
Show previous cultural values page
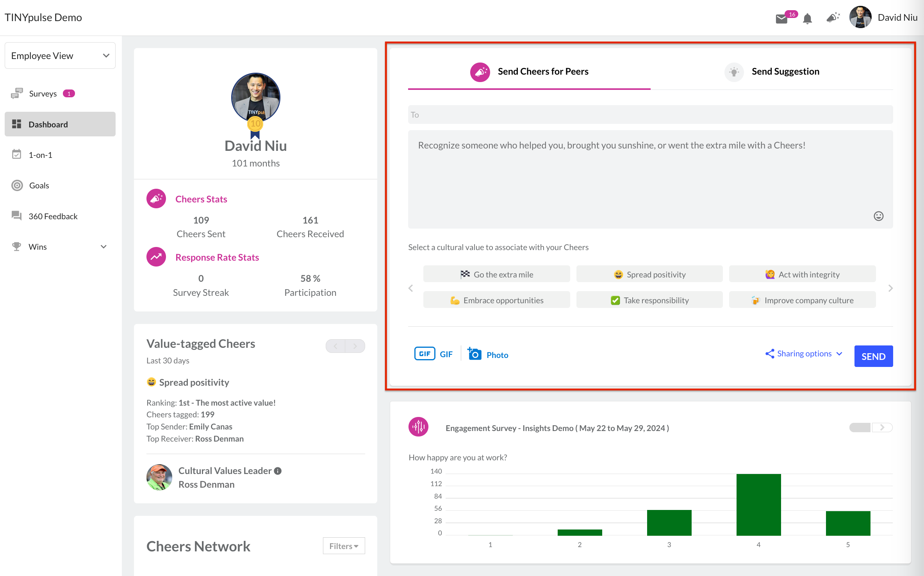411,288
